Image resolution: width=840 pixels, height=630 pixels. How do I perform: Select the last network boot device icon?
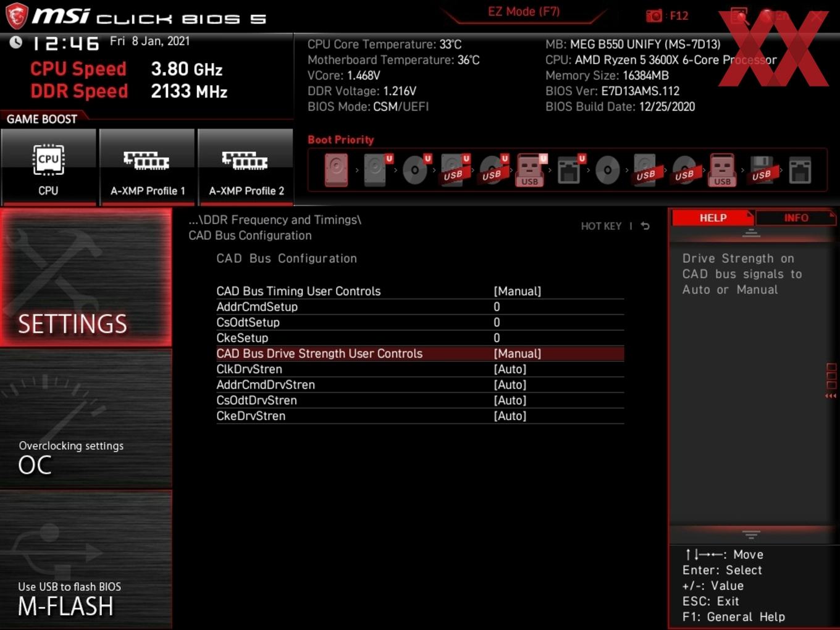[x=800, y=170]
